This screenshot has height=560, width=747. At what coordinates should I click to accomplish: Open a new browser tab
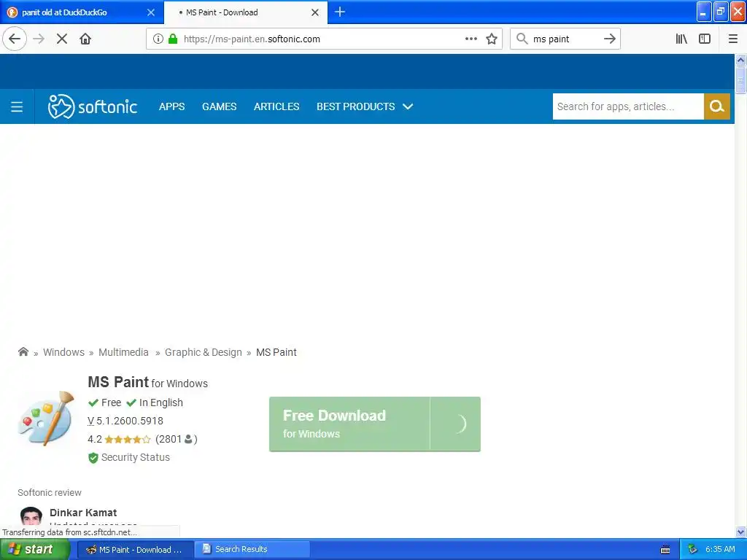[x=340, y=12]
